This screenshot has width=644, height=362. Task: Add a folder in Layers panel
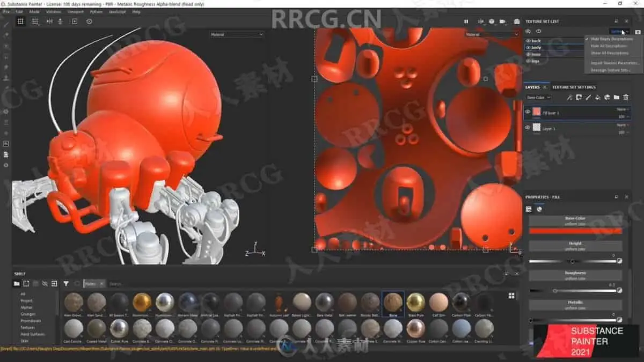[616, 97]
